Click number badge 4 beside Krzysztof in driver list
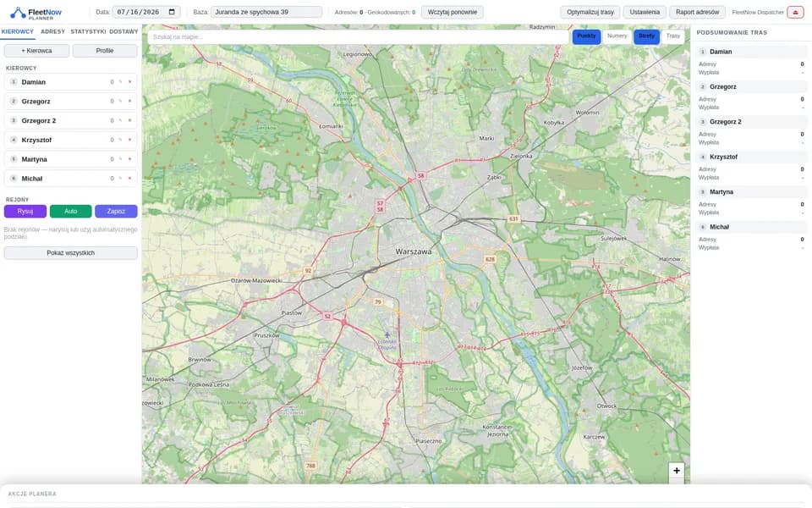The height and width of the screenshot is (508, 812). coord(14,140)
